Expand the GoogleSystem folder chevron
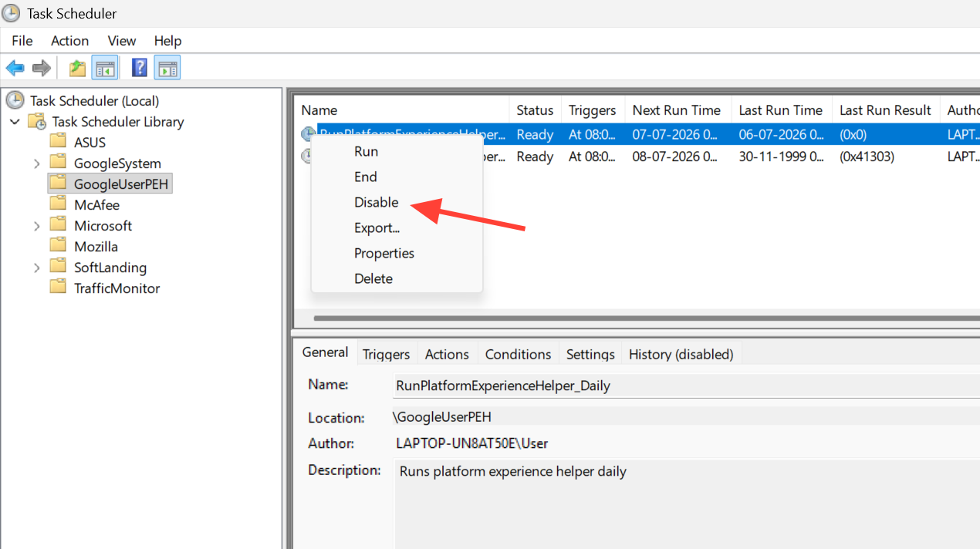This screenshot has width=980, height=549. [37, 163]
